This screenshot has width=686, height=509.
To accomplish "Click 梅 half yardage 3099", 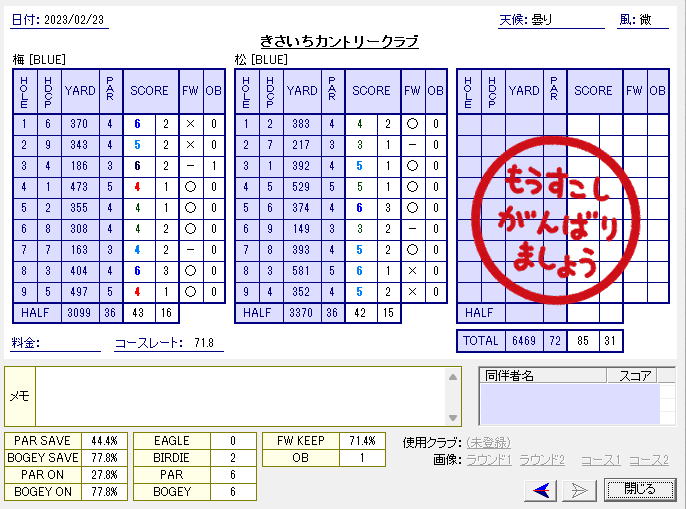I will point(79,313).
